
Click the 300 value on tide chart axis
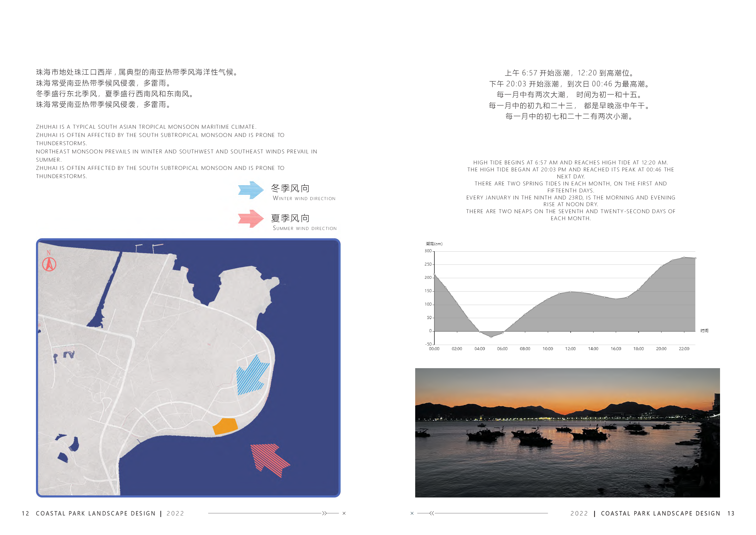[428, 251]
